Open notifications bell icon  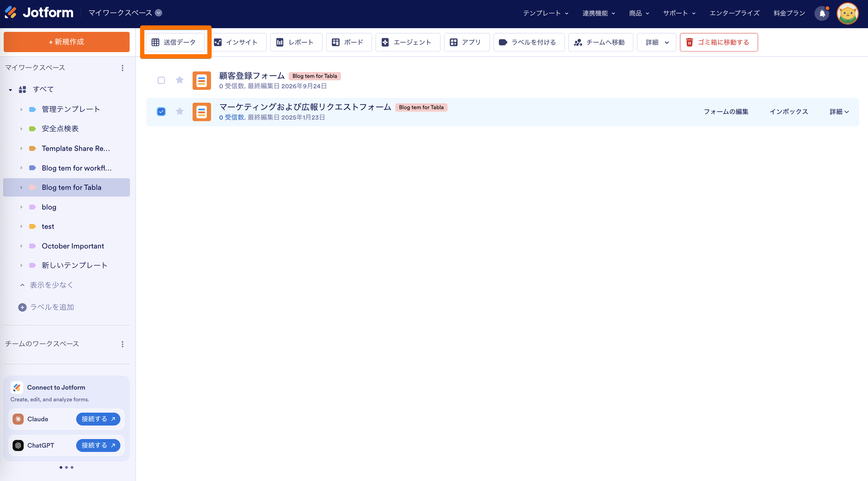tap(822, 13)
